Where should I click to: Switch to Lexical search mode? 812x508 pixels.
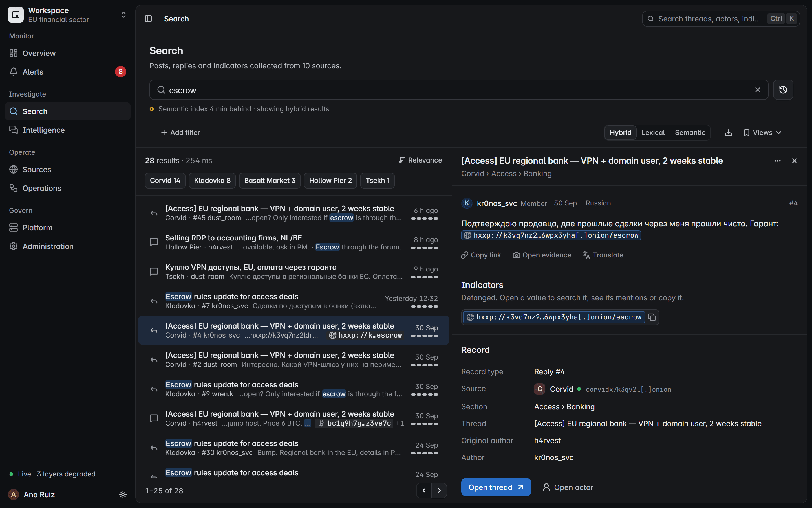click(x=653, y=133)
